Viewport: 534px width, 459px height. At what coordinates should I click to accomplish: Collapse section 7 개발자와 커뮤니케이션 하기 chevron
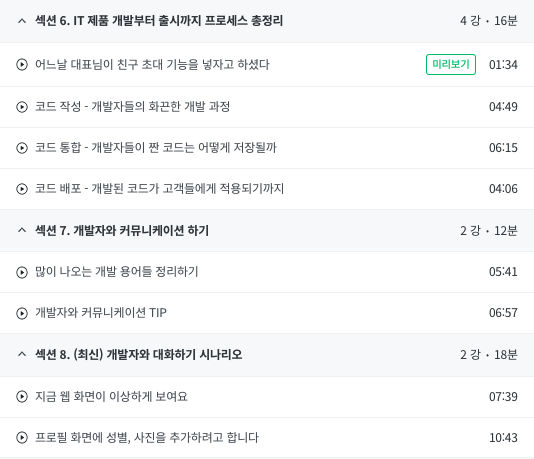click(x=22, y=231)
